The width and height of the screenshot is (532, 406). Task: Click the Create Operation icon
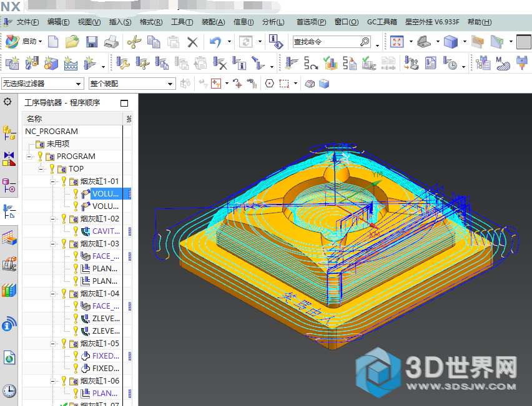pos(89,63)
